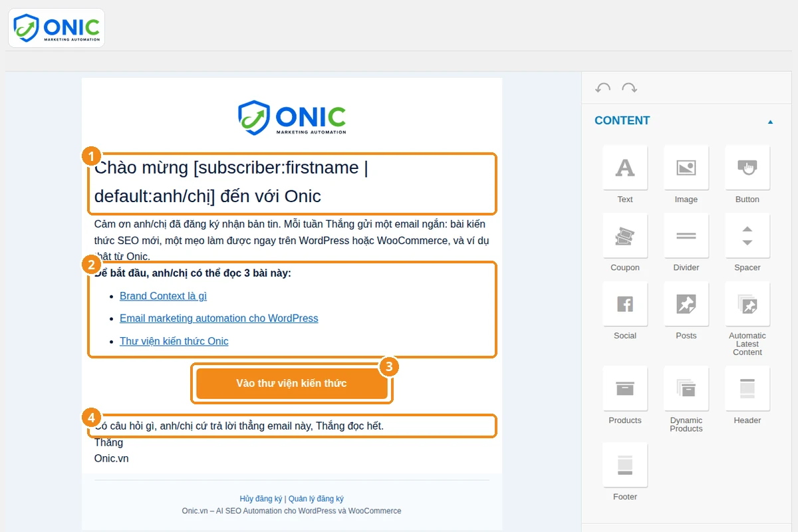This screenshot has height=532, width=798.
Task: Click the Onic logo in the top bar
Action: click(x=57, y=28)
